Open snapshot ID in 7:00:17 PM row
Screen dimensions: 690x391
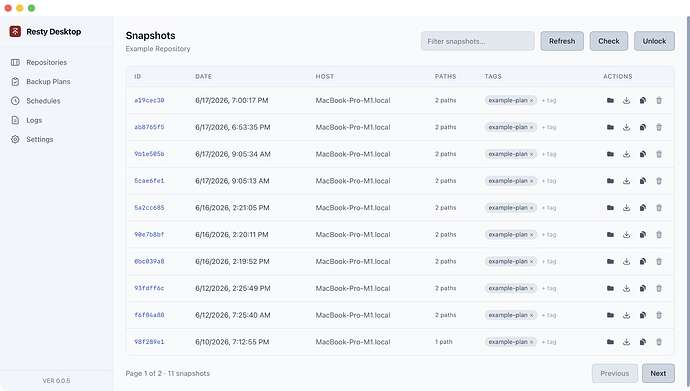[x=149, y=100]
